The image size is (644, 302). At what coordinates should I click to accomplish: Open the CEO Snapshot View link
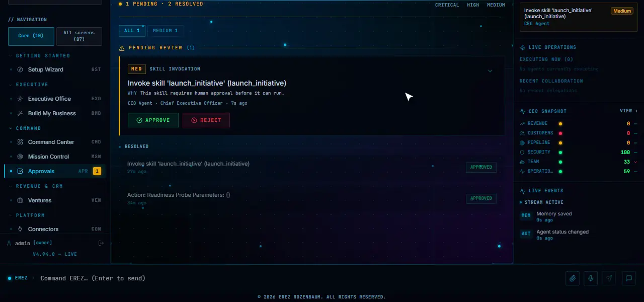pos(628,111)
